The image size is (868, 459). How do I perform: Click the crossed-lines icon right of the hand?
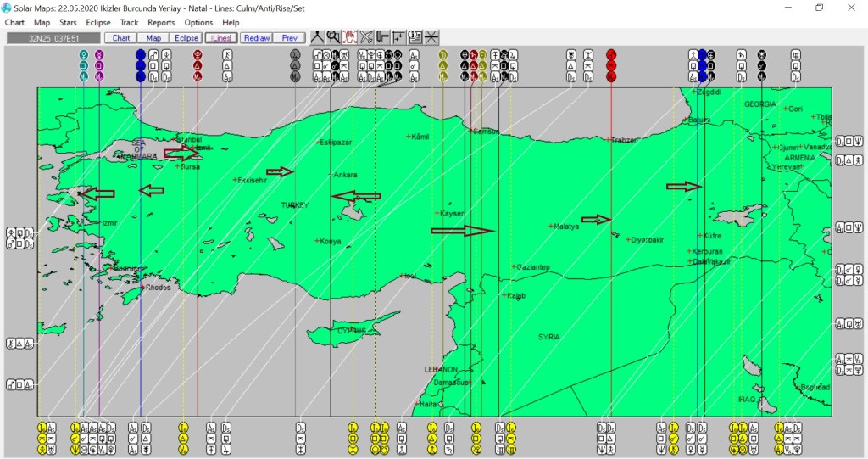(x=366, y=37)
